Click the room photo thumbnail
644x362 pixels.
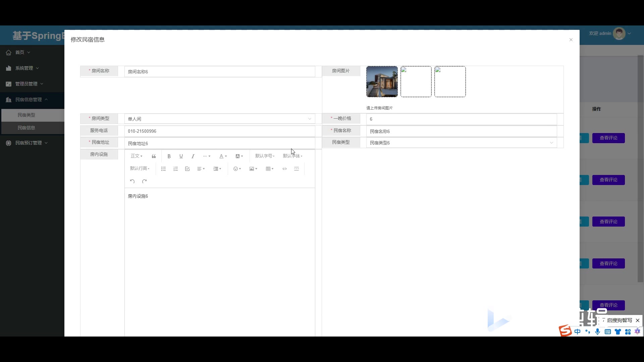[382, 82]
